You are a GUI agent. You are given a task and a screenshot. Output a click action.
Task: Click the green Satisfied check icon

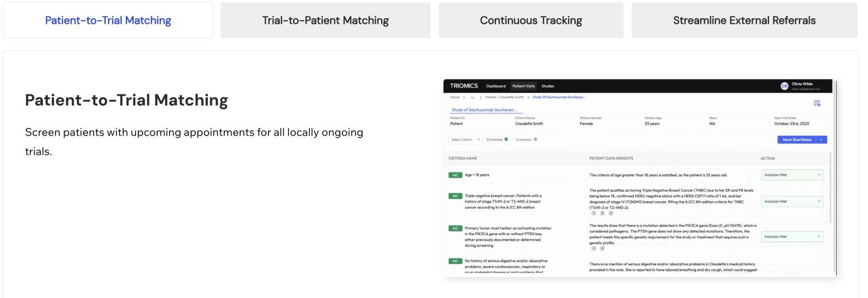(x=506, y=140)
